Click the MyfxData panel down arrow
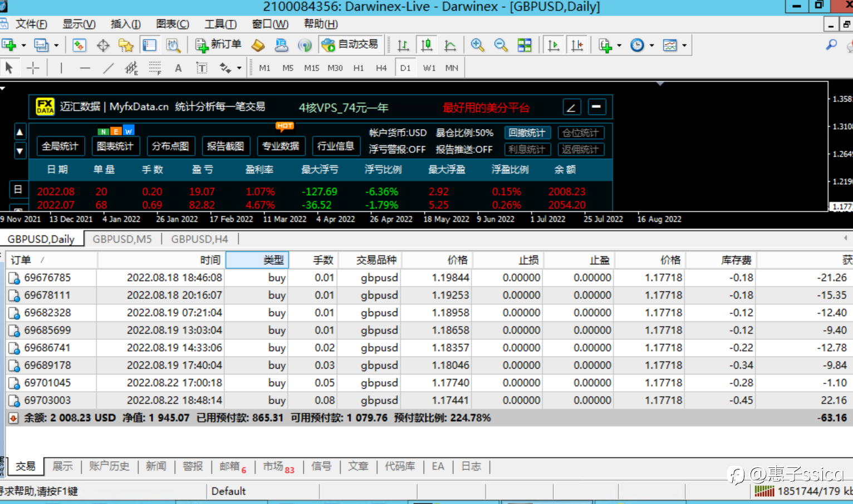The height and width of the screenshot is (504, 853). click(x=19, y=151)
